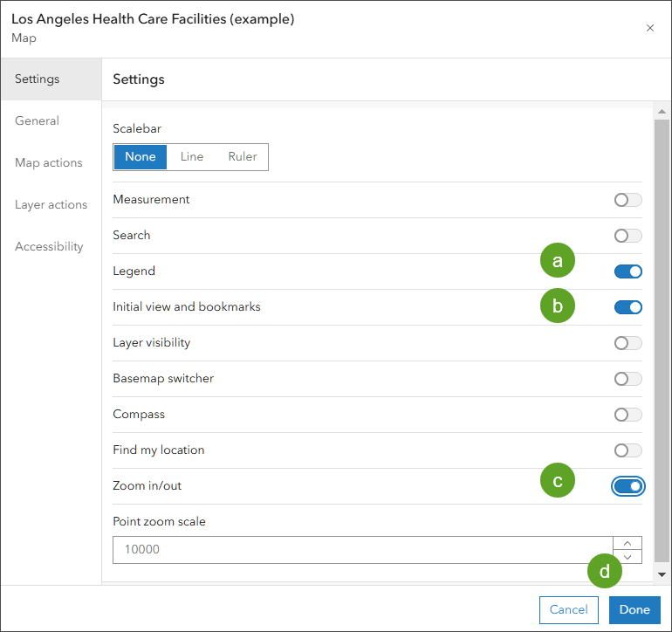Viewport: 672px width, 632px height.
Task: Enable the Measurement toggle
Action: pyautogui.click(x=627, y=200)
